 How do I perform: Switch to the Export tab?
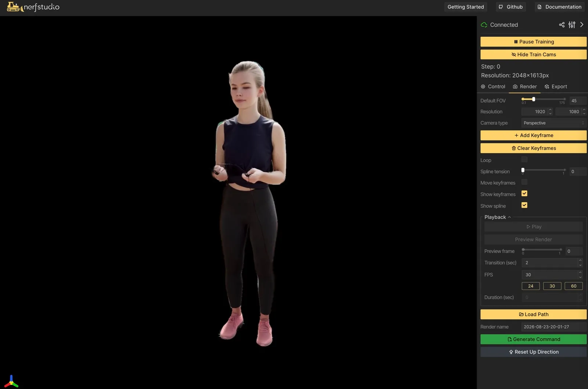click(556, 86)
